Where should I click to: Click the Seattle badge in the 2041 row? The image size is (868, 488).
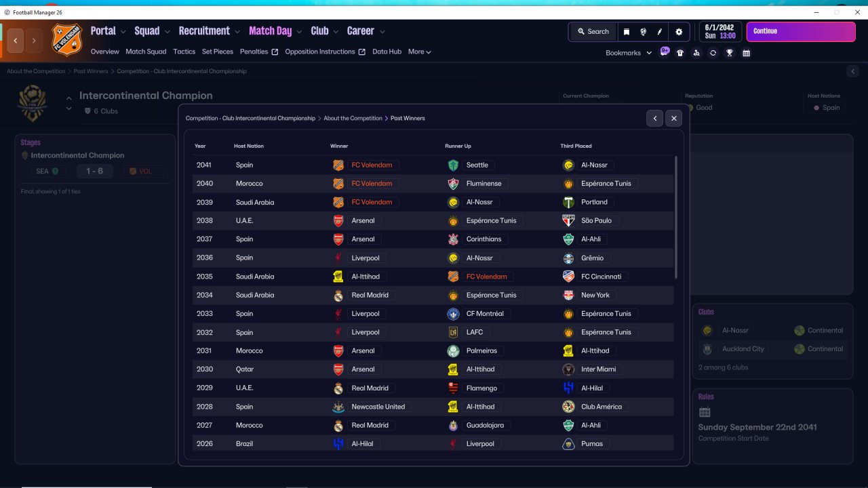click(454, 165)
